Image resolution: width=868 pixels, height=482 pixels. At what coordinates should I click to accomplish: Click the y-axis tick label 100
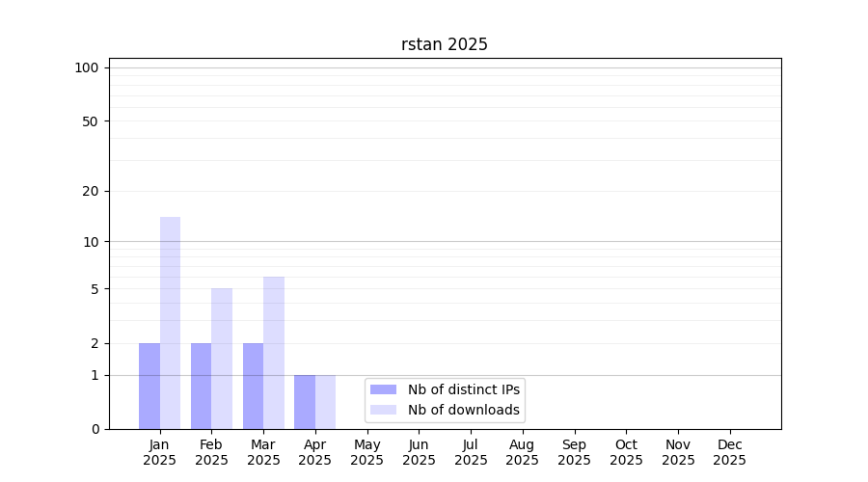[x=87, y=67]
